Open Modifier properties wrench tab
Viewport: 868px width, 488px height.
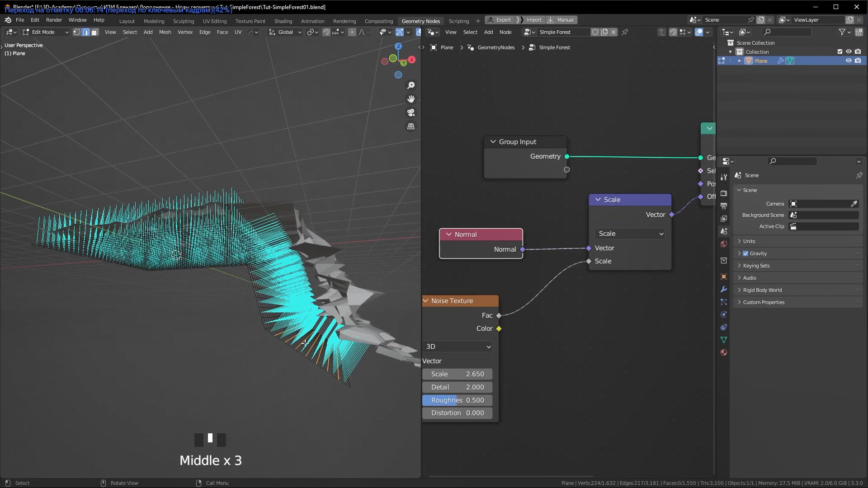[x=724, y=289]
